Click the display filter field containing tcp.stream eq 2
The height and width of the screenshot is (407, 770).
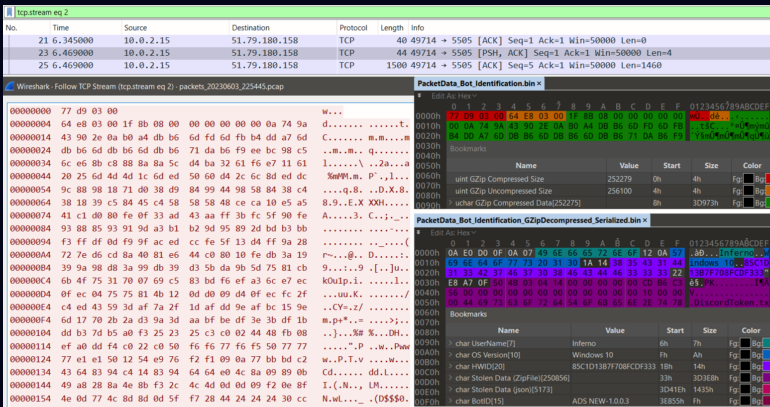tap(393, 12)
